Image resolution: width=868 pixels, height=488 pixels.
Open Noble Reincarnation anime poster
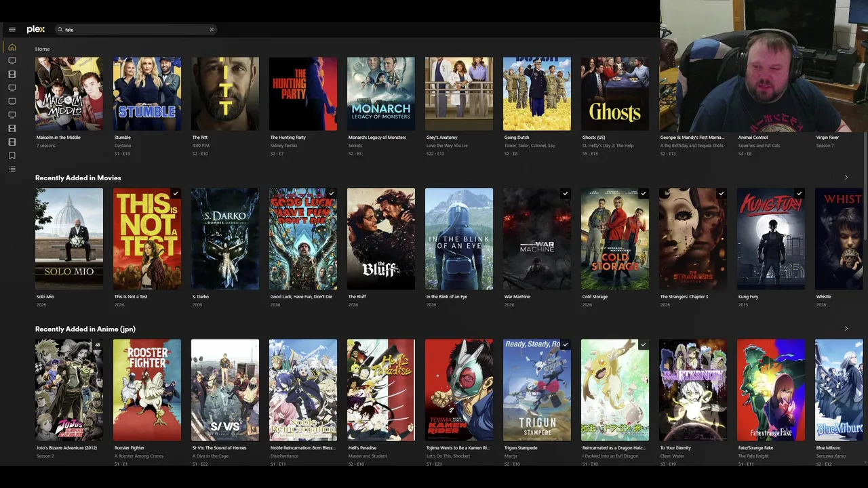click(303, 390)
